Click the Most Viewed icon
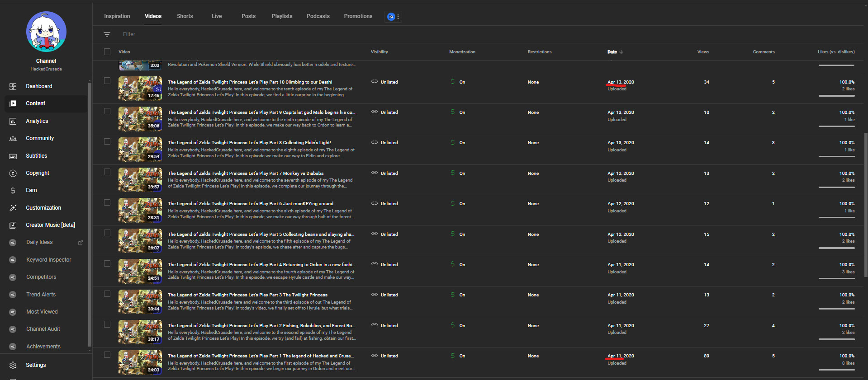The height and width of the screenshot is (380, 868). 13,312
